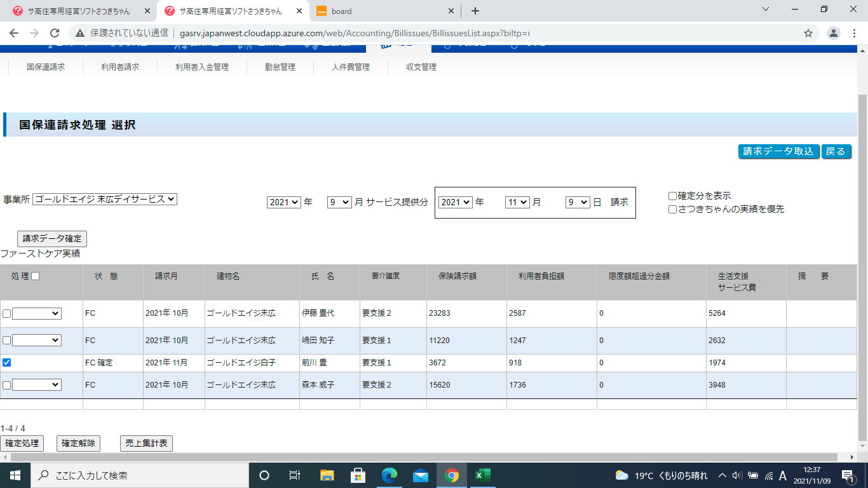Reload the page with browser refresh icon

(55, 33)
